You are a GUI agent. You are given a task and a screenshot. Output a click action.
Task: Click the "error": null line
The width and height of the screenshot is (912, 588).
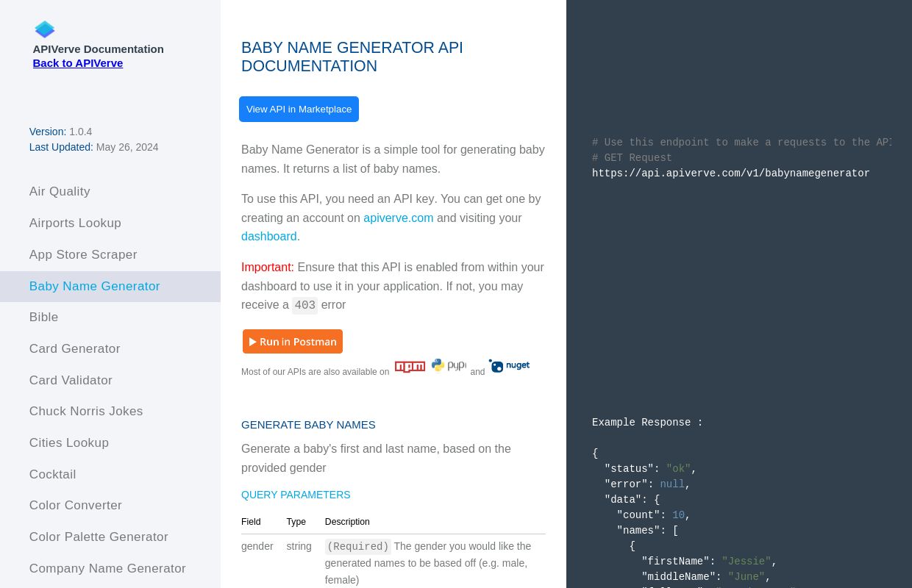point(647,484)
